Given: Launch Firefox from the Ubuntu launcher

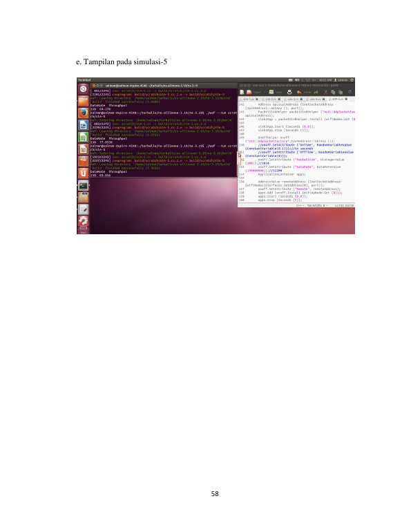Looking at the screenshot, I should click(x=83, y=113).
